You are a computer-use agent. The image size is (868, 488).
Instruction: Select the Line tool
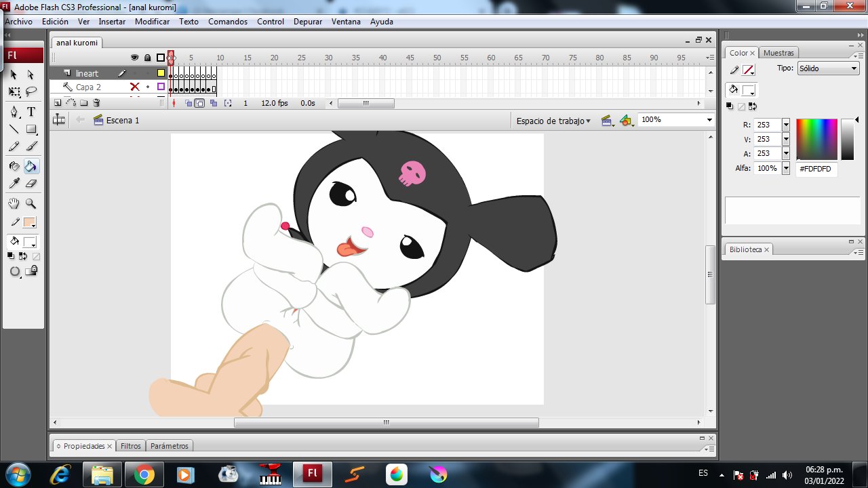[14, 129]
